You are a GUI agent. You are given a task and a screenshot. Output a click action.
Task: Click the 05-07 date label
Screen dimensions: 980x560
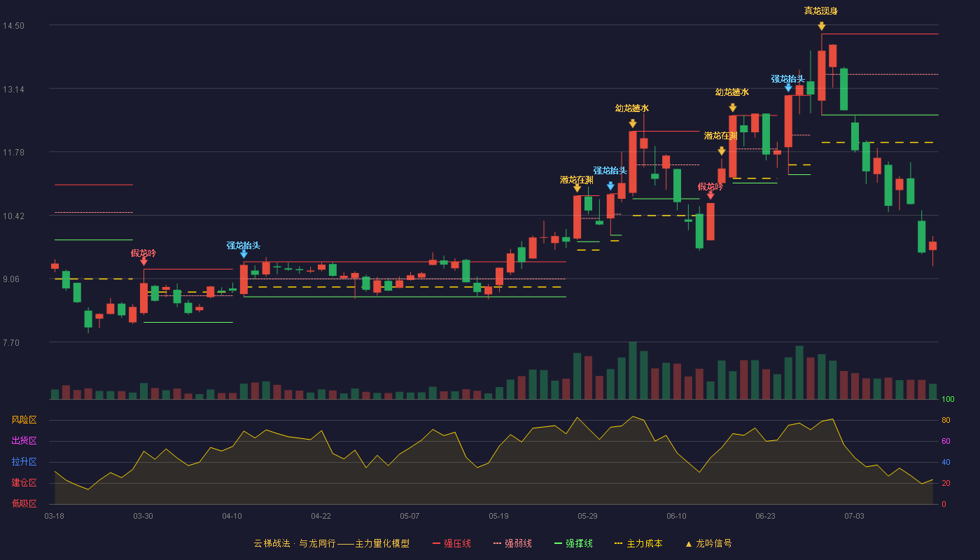tap(410, 516)
